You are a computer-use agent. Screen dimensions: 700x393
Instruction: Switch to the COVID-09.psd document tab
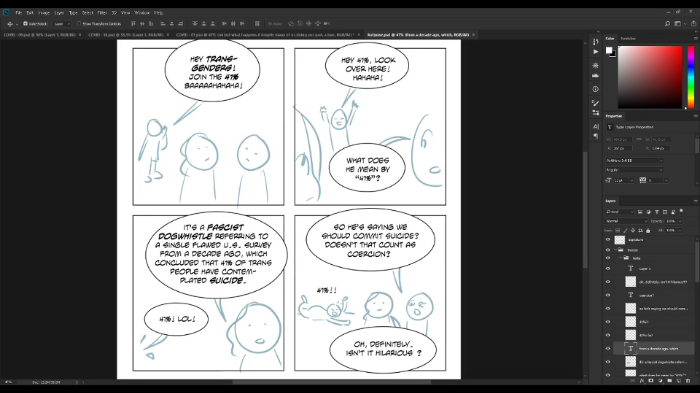pos(40,34)
